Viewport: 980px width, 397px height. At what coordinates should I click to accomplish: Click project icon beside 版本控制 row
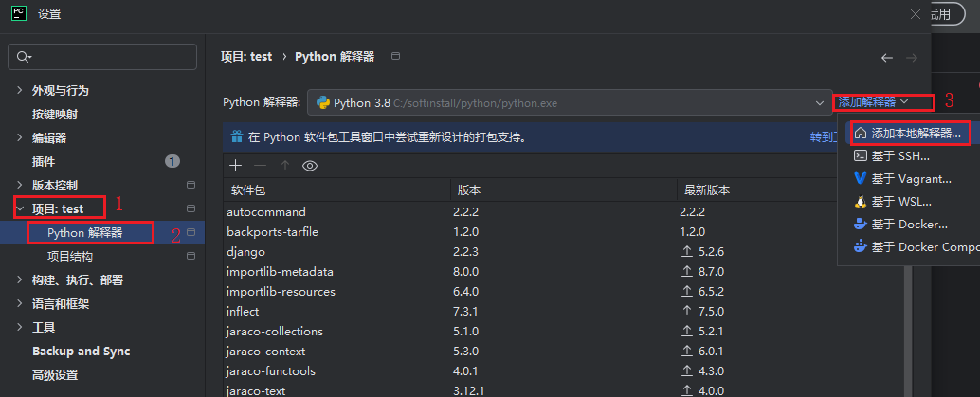pos(191,185)
